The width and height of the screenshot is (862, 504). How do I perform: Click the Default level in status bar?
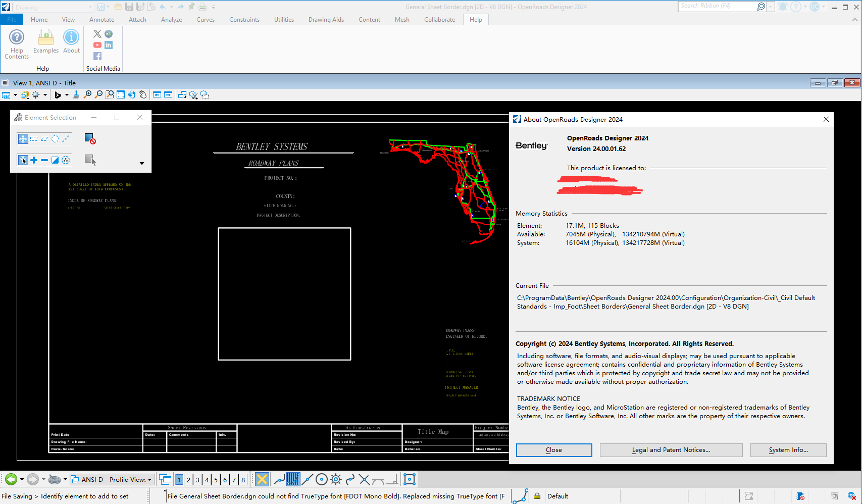(558, 496)
